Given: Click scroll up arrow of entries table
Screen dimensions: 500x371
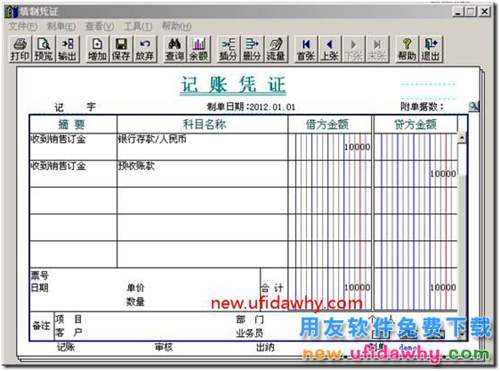Looking at the screenshot, I should [x=462, y=137].
